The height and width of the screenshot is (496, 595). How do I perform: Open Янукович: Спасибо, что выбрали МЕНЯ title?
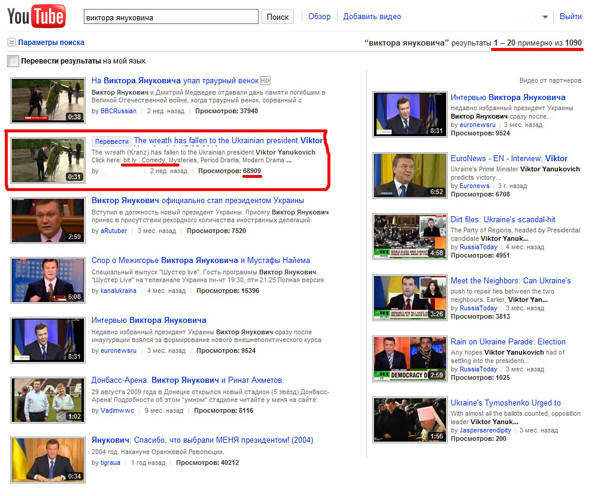tap(202, 440)
